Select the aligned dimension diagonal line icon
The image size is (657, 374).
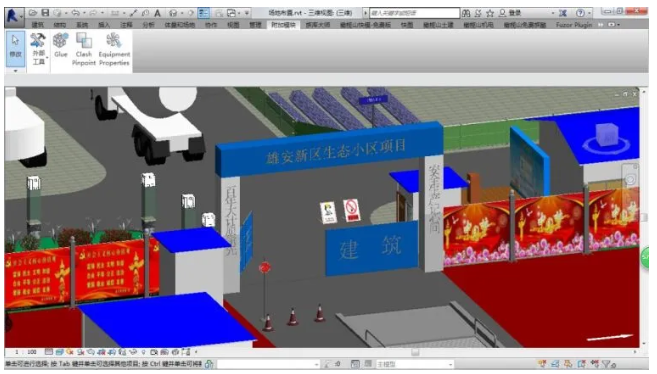[x=133, y=13]
